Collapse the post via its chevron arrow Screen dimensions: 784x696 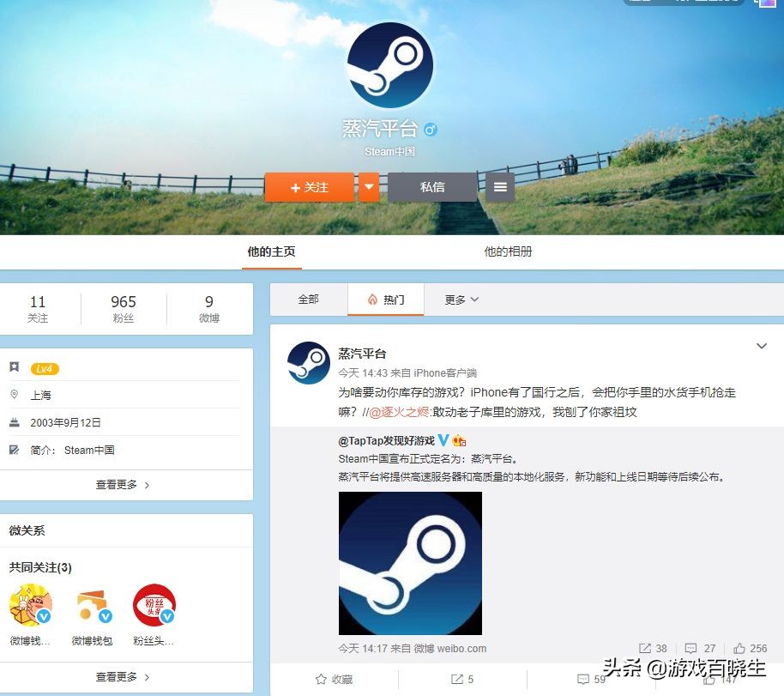coord(762,346)
